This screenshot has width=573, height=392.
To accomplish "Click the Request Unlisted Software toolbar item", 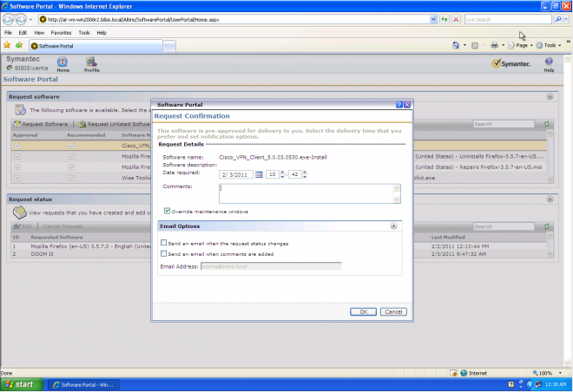I will 114,124.
